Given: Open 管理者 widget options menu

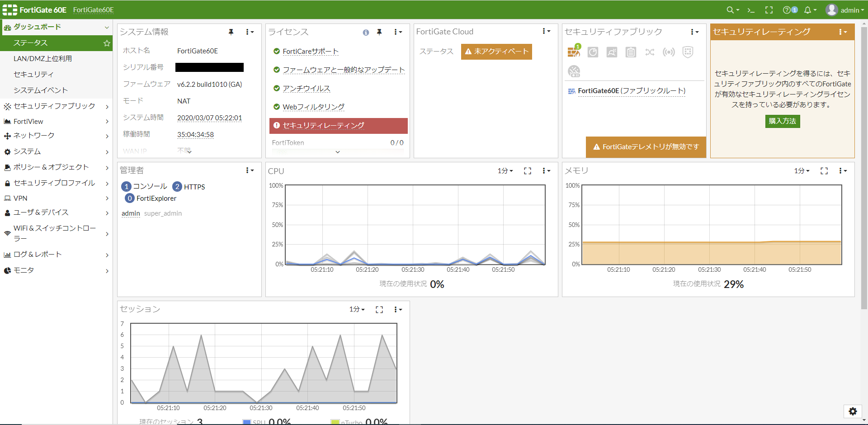Looking at the screenshot, I should (x=250, y=170).
